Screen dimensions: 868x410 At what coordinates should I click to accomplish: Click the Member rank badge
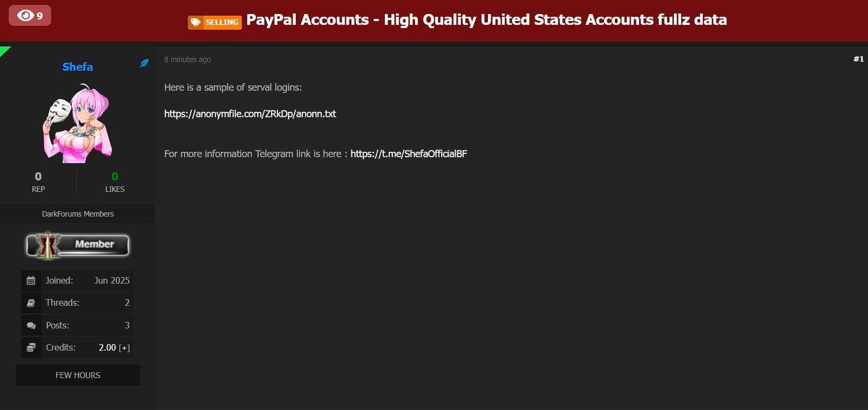point(78,245)
